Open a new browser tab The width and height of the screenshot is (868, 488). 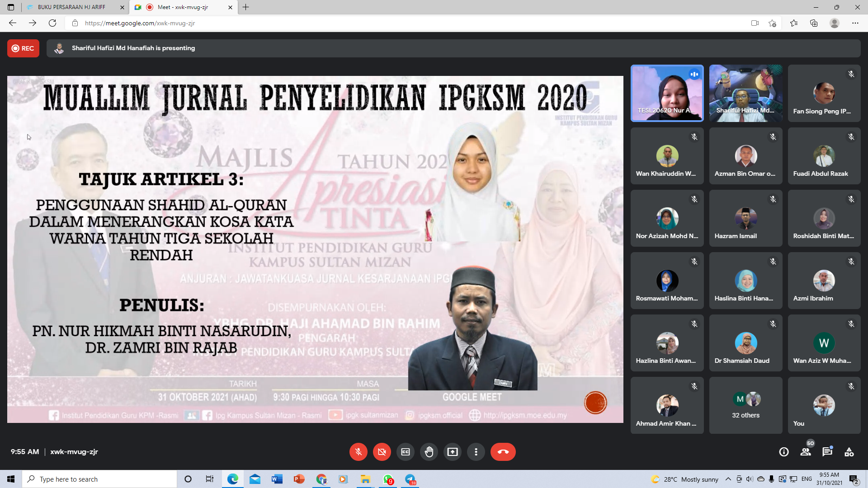pos(245,7)
